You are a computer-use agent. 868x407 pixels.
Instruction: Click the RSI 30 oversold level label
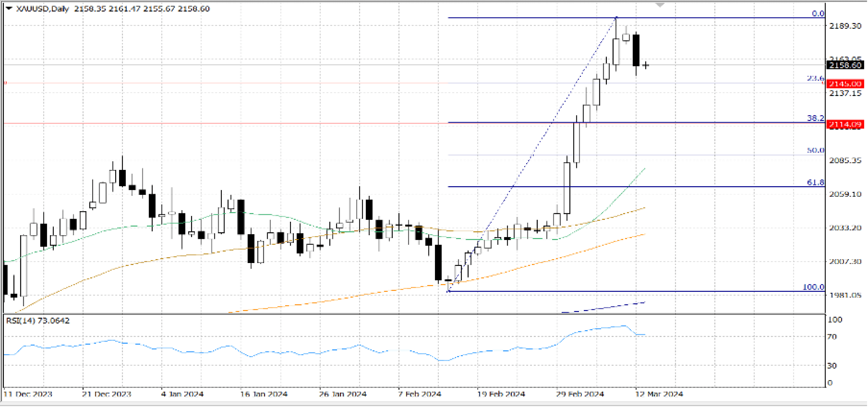tap(832, 365)
